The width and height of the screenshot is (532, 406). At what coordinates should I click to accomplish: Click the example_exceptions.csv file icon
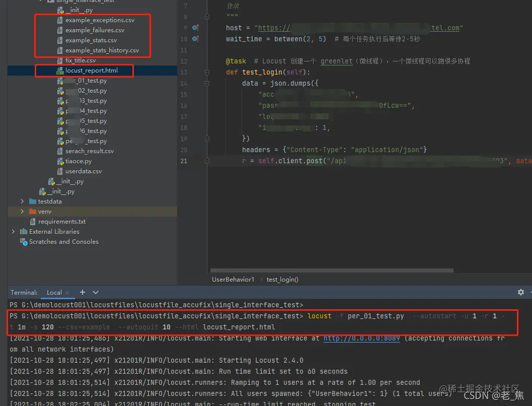pos(60,20)
